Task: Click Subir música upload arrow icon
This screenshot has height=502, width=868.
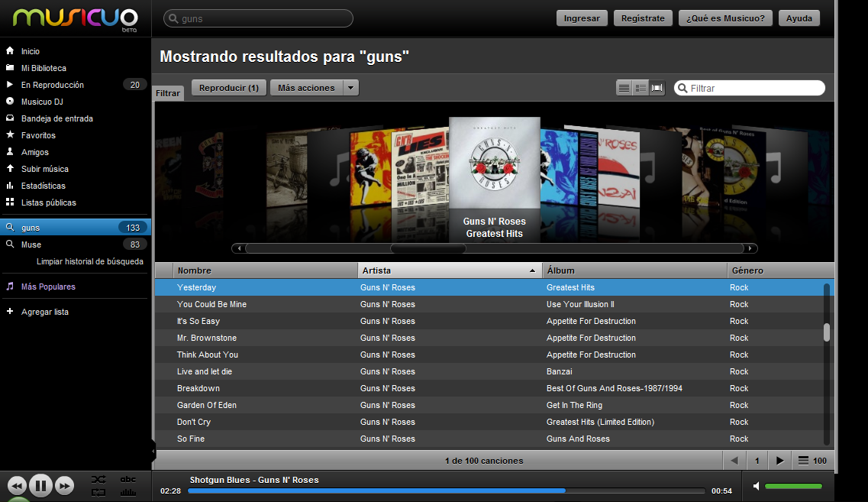Action: point(10,168)
